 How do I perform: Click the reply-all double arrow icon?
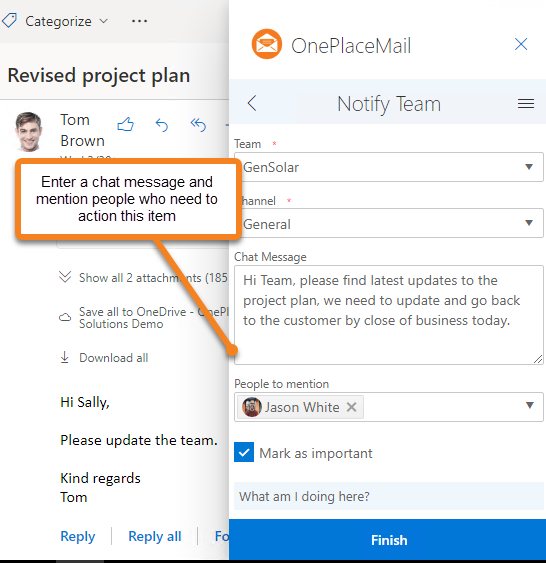pos(198,125)
